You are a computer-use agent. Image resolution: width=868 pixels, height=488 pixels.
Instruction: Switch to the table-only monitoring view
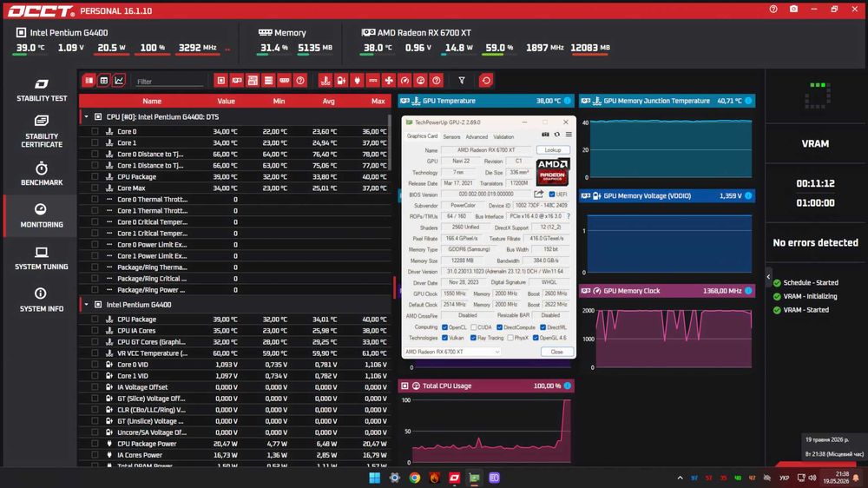(x=103, y=81)
